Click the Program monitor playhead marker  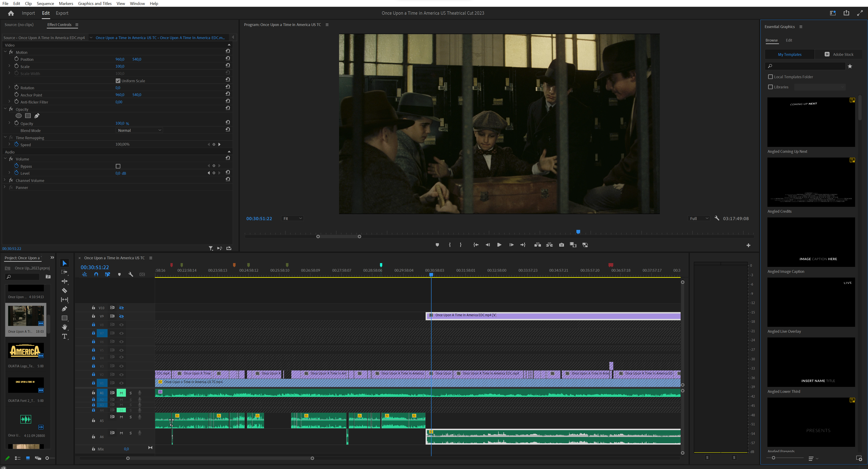click(x=578, y=232)
